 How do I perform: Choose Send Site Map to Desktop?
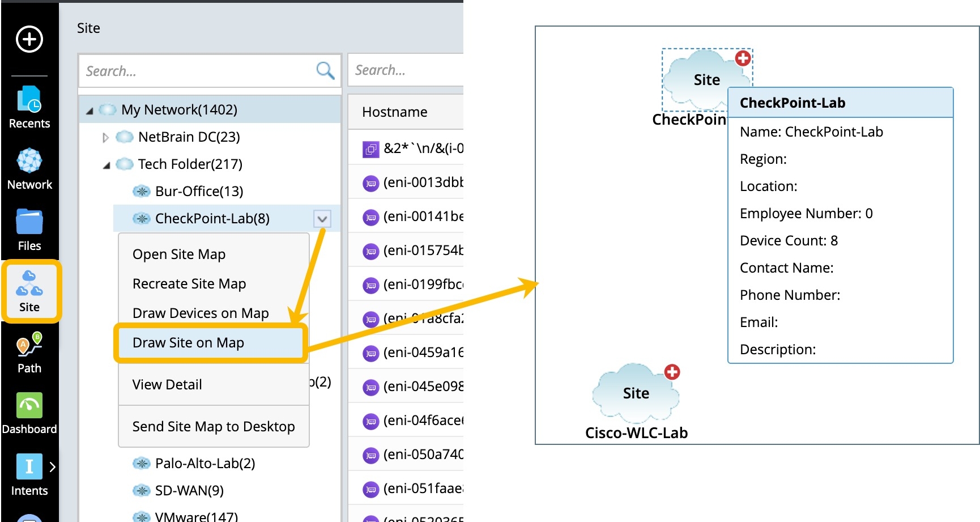coord(214,426)
